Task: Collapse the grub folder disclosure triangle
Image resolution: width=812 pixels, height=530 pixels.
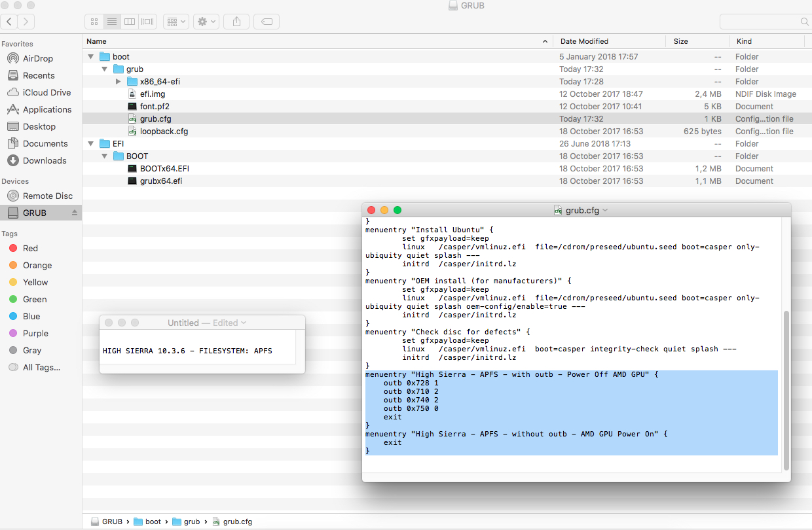Action: (105, 69)
